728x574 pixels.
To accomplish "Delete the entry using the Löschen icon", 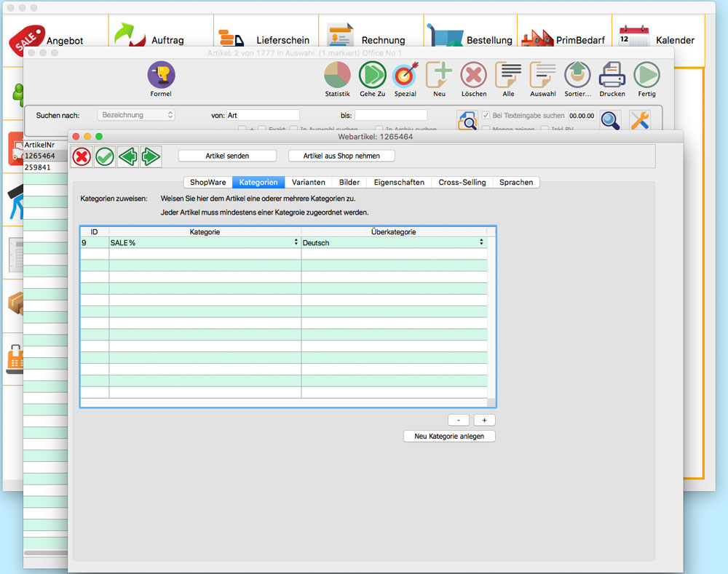I will pyautogui.click(x=473, y=74).
